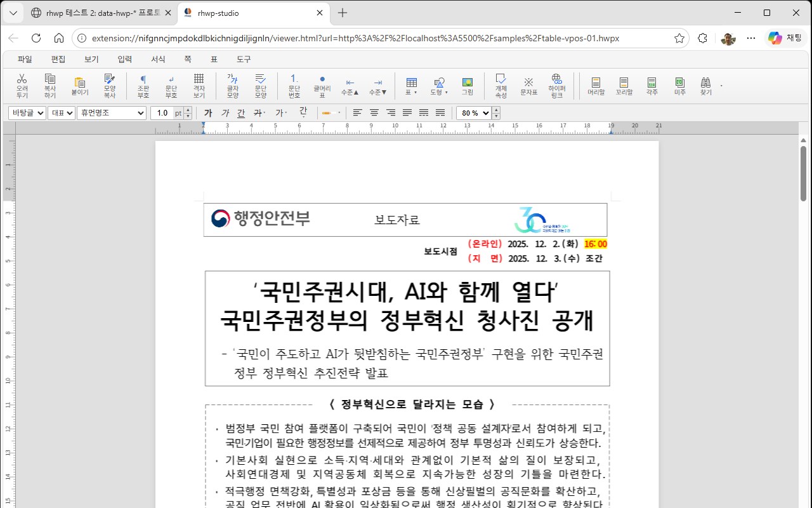Click the zoom level stepper arrows
The width and height of the screenshot is (812, 508).
[x=496, y=113]
